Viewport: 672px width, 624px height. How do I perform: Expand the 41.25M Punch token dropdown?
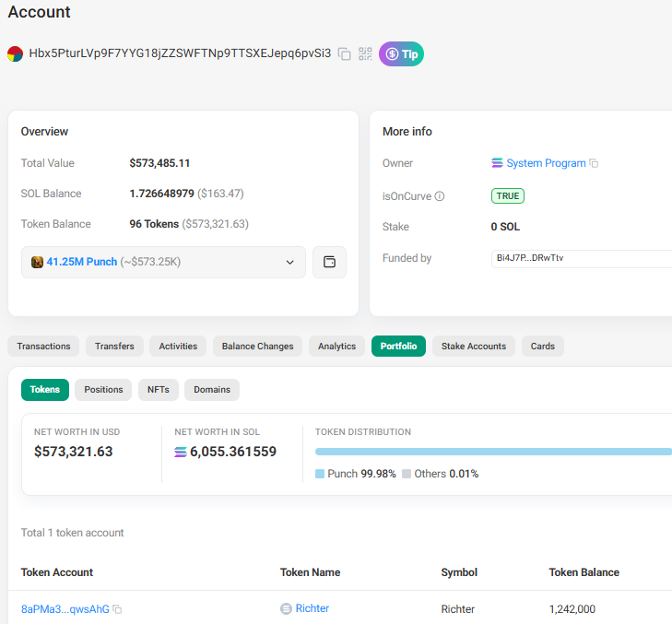(x=163, y=262)
